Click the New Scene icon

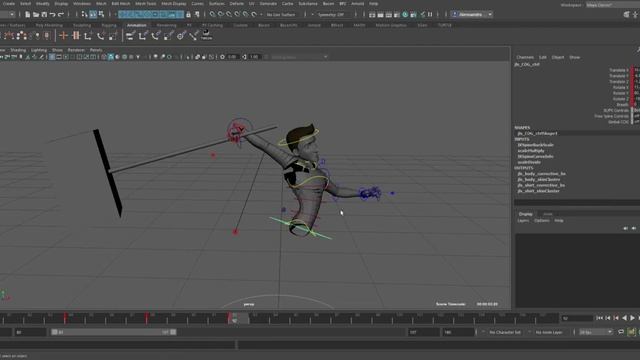[27, 15]
